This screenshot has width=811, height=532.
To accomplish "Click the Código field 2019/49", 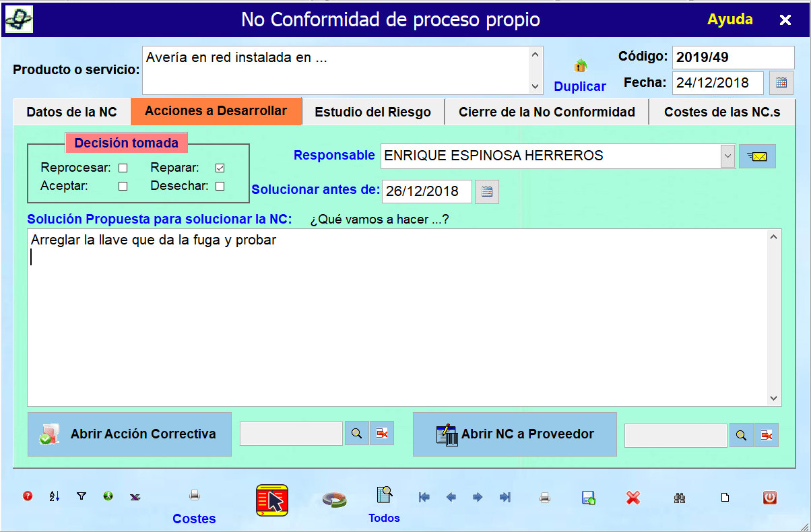I will (734, 57).
